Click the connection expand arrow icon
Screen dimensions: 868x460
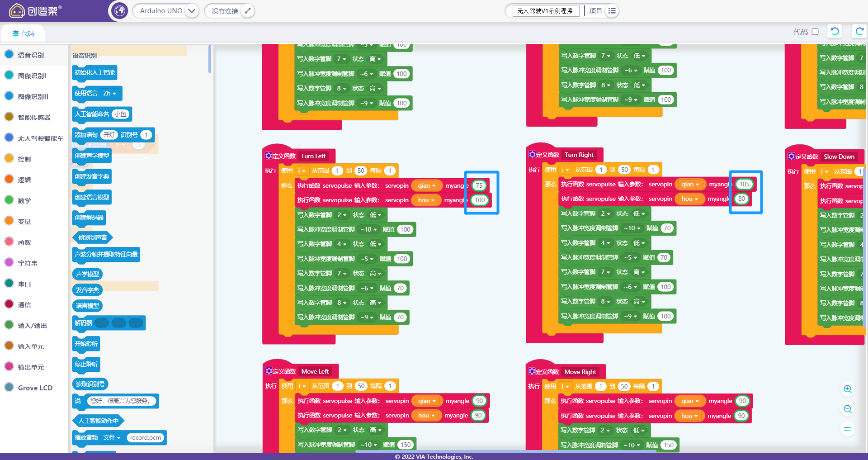tap(247, 11)
